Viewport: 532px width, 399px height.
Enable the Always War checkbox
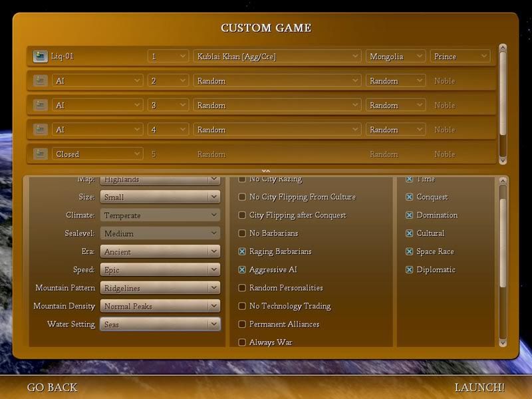pyautogui.click(x=242, y=342)
